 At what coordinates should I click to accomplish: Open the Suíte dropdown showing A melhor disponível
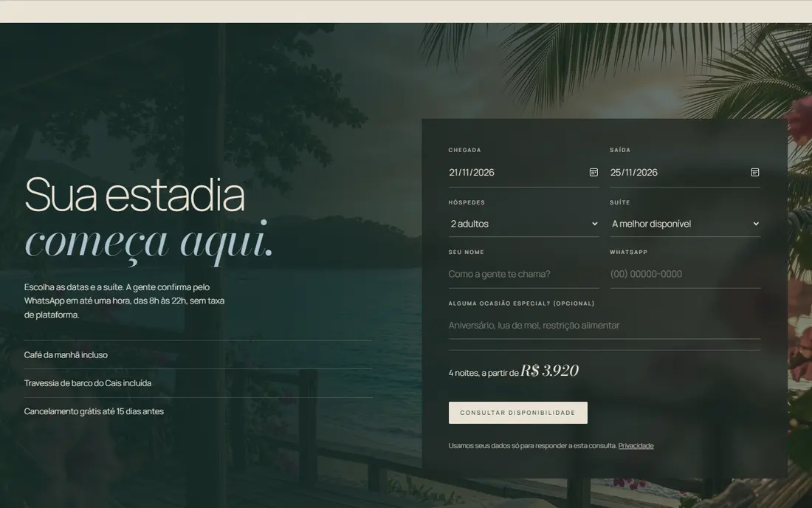point(684,224)
